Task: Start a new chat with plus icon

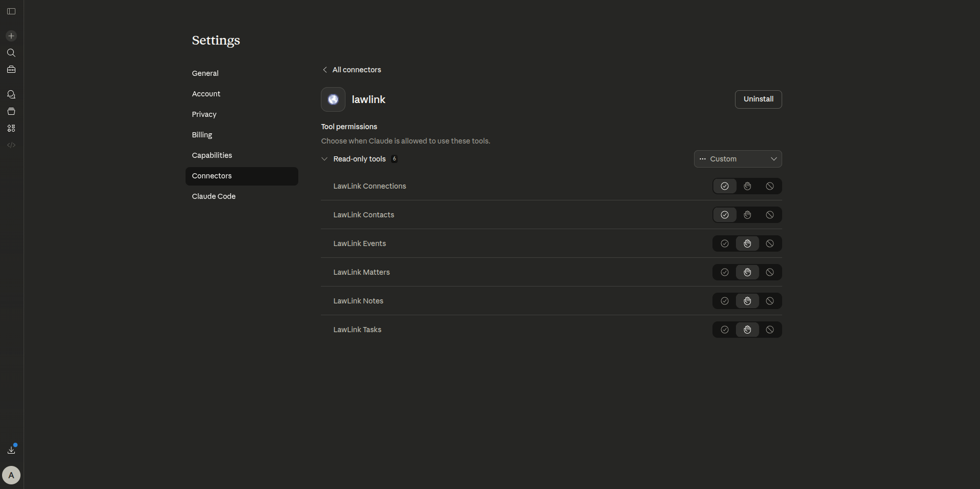Action: (11, 36)
